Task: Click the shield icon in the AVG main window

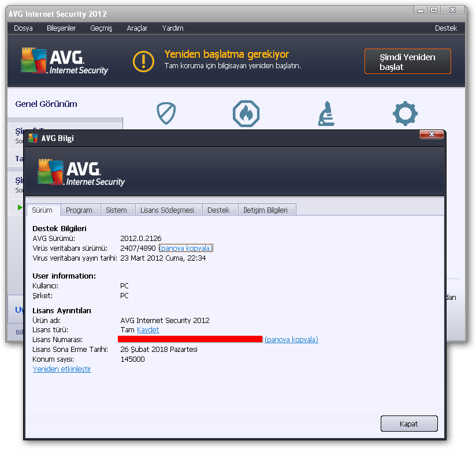Action: pos(166,113)
